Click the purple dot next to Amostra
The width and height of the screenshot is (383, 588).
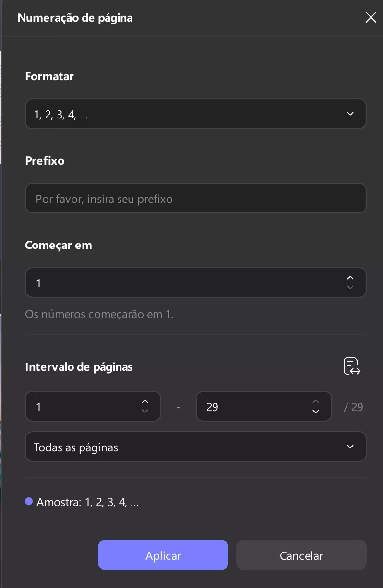coord(28,501)
